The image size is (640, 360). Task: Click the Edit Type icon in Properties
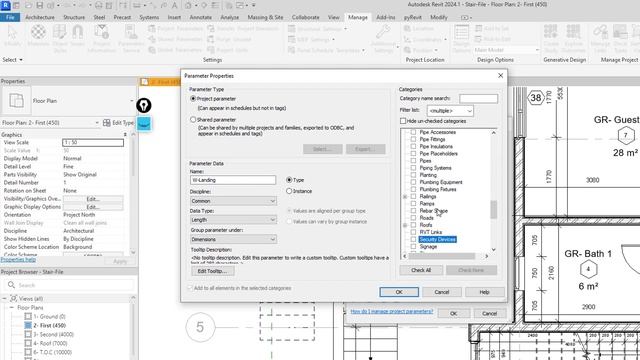tap(107, 122)
